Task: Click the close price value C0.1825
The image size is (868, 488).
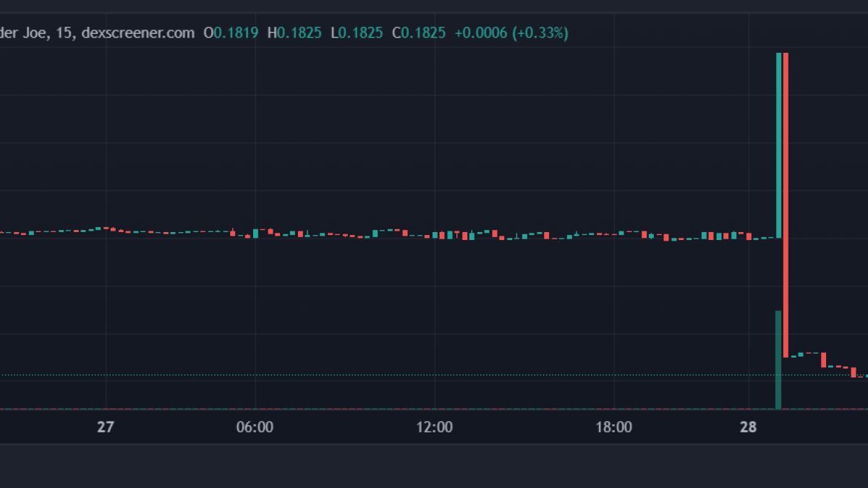Action: (419, 33)
